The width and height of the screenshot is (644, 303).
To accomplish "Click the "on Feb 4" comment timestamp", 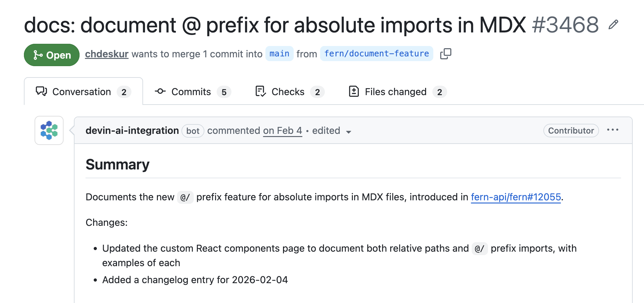I will tap(282, 130).
